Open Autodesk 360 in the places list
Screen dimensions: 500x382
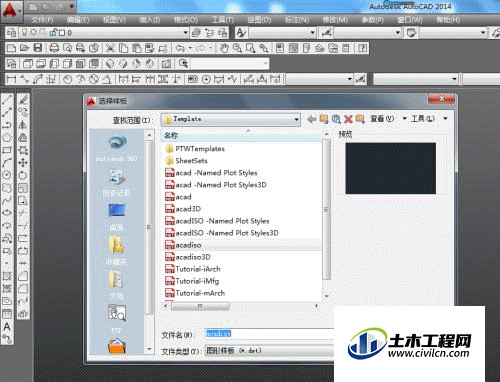(x=116, y=148)
